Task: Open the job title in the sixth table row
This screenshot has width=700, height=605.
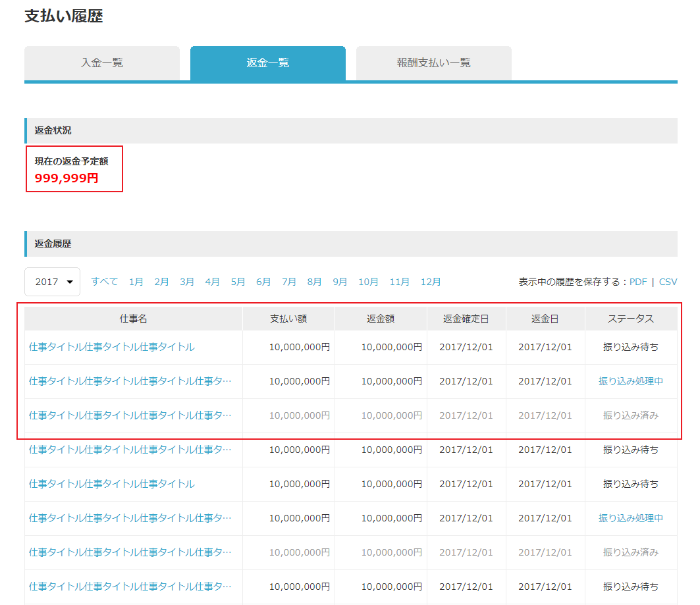Action: (130, 518)
